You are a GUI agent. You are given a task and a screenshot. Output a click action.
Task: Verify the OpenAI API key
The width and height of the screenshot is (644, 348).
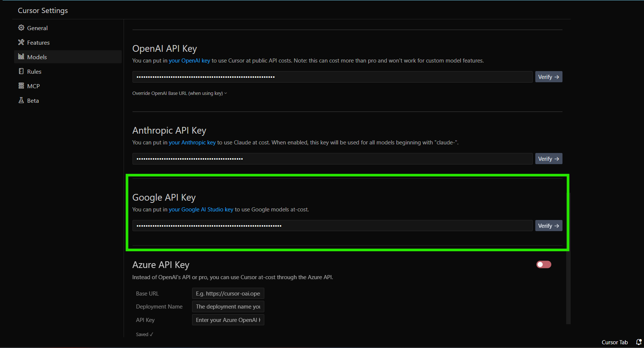(x=548, y=77)
